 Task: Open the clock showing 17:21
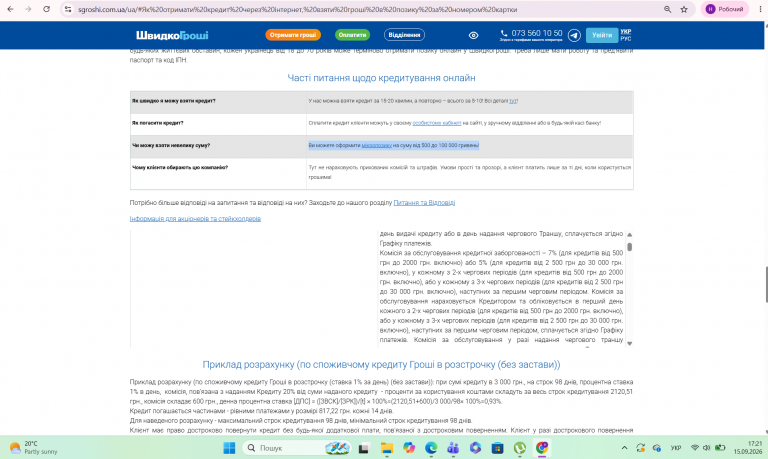coord(747,448)
